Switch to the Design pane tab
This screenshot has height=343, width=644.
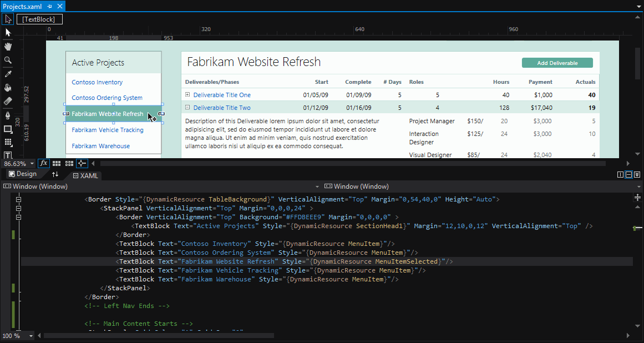[x=23, y=174]
